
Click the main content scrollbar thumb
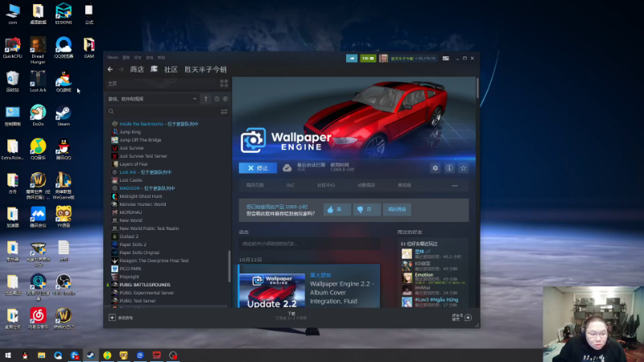point(477,88)
